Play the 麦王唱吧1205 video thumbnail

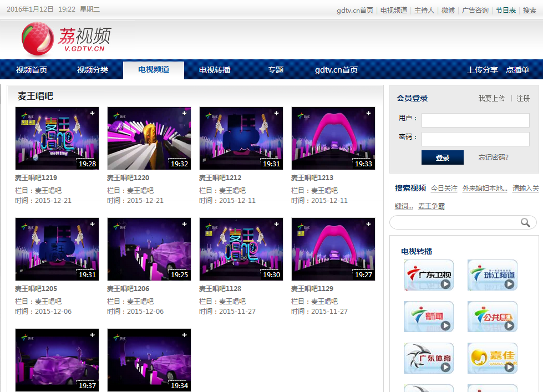coord(57,249)
